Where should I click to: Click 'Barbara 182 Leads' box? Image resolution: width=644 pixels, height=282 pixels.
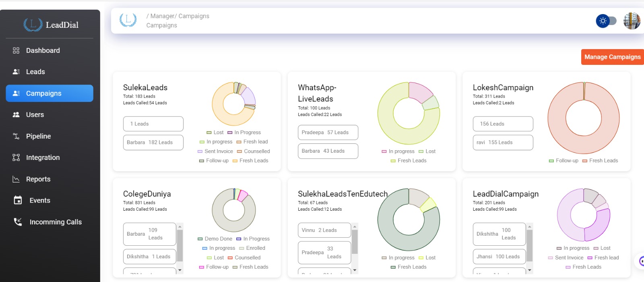pos(153,142)
